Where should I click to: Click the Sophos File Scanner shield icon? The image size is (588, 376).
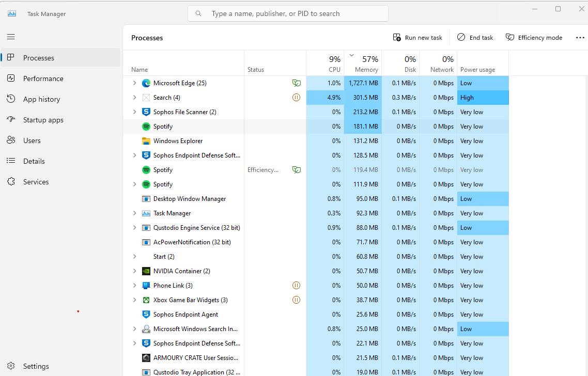coord(146,112)
